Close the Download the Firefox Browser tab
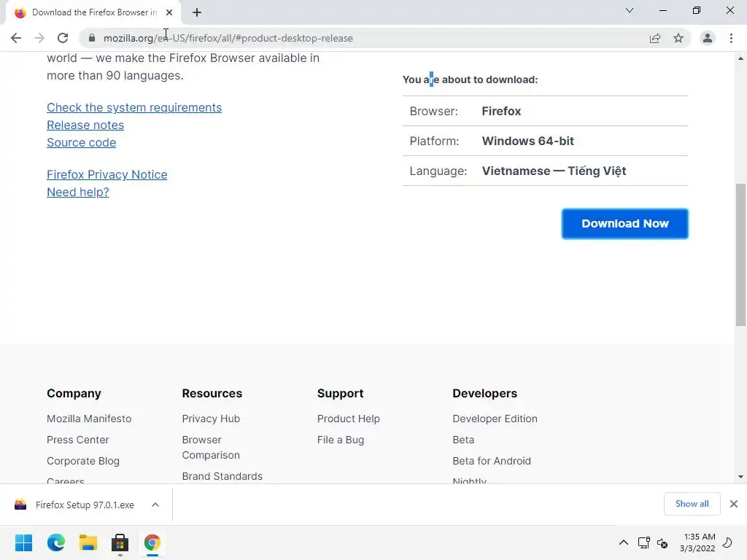 (x=169, y=12)
